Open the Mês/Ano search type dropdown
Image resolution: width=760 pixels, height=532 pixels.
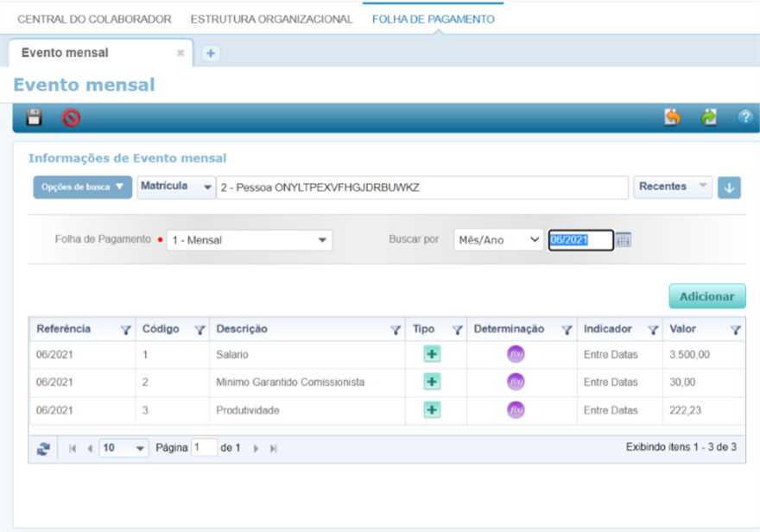coord(498,240)
